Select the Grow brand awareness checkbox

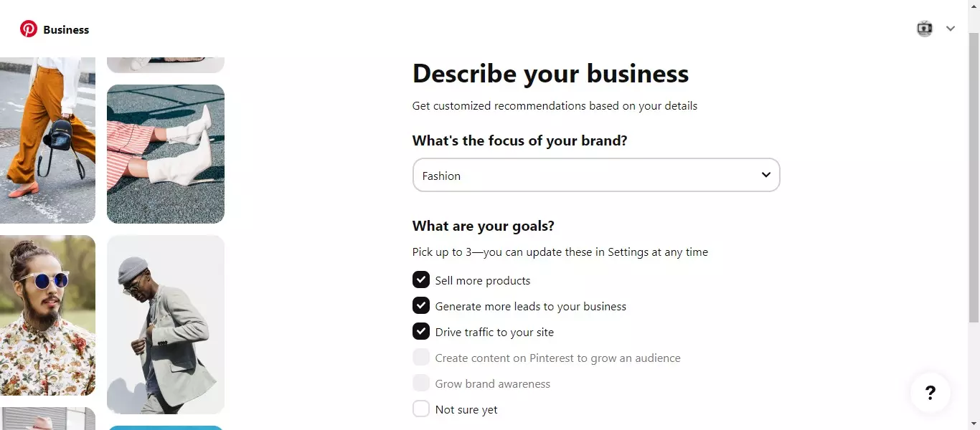pyautogui.click(x=421, y=383)
